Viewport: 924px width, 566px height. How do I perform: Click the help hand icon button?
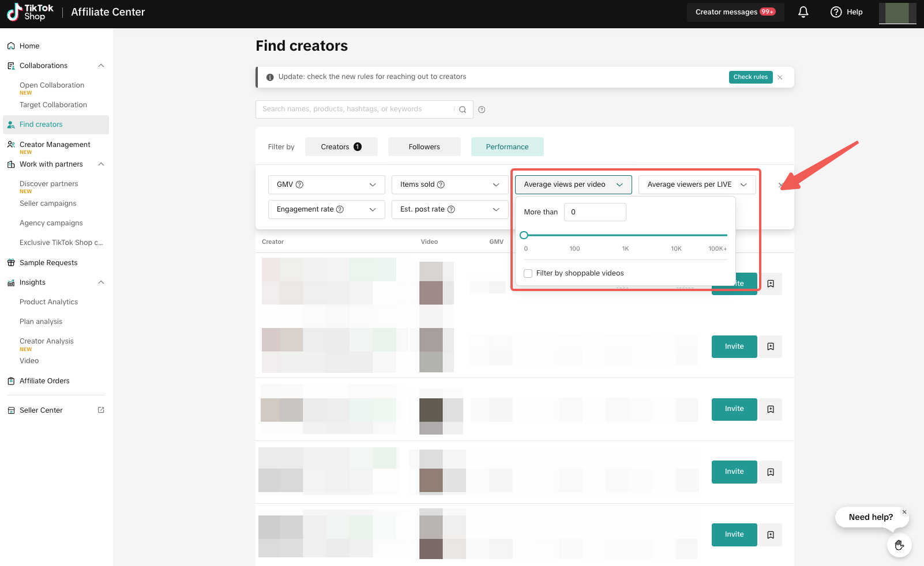[x=899, y=545]
